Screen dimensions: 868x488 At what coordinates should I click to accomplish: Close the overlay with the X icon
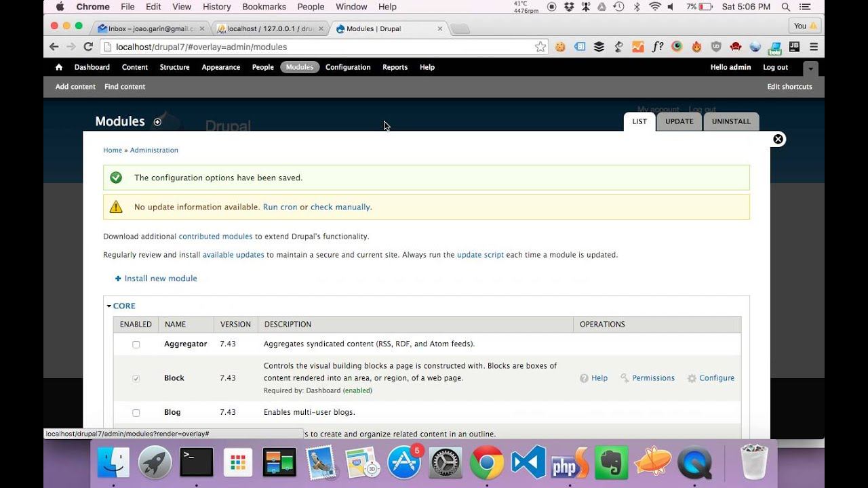click(778, 139)
